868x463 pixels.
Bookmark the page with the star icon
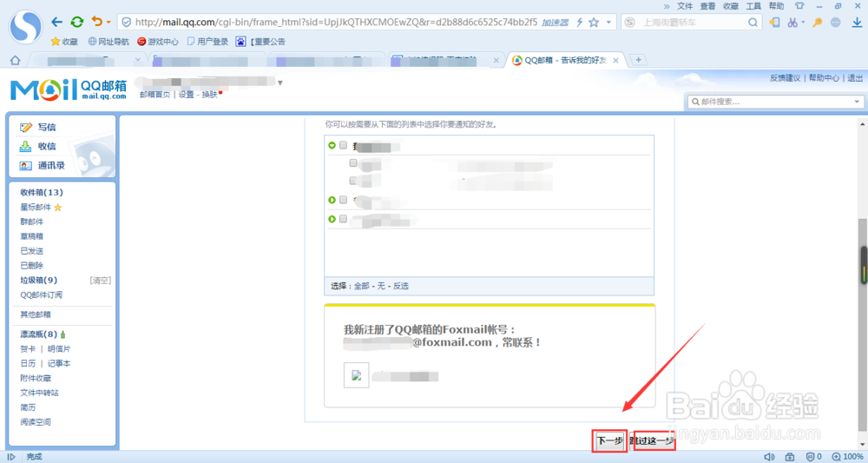(594, 23)
